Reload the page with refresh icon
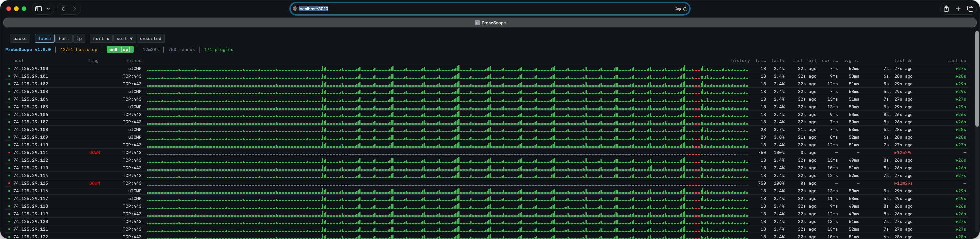The width and height of the screenshot is (980, 239). tap(685, 9)
